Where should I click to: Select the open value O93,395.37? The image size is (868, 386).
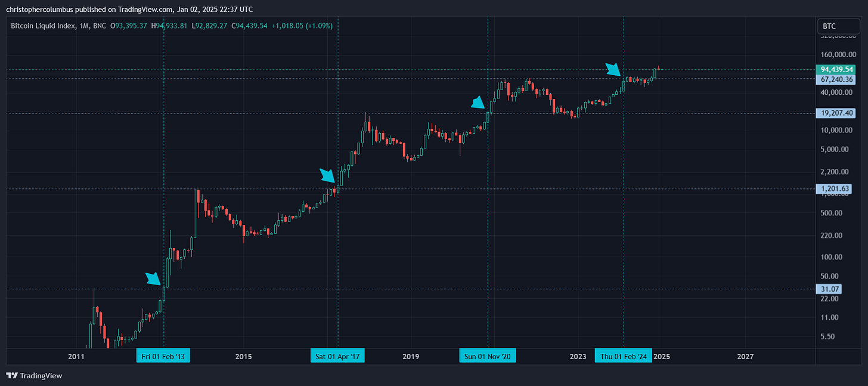coord(130,26)
